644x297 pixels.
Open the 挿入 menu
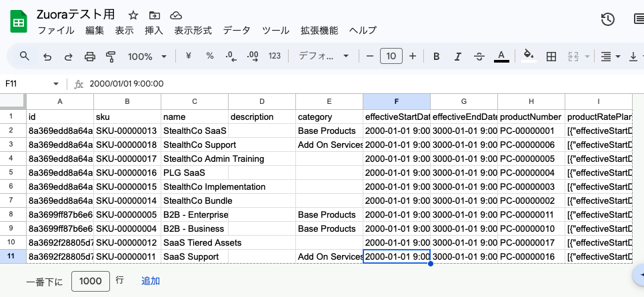154,31
